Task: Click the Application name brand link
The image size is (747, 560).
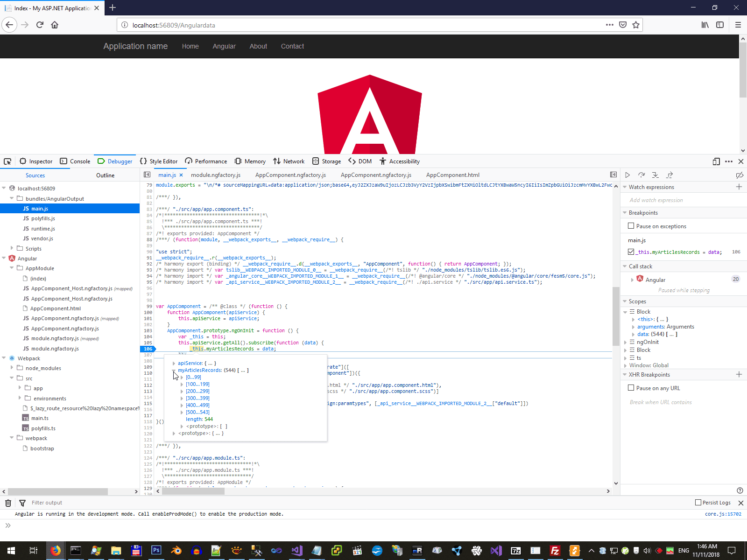Action: coord(135,46)
